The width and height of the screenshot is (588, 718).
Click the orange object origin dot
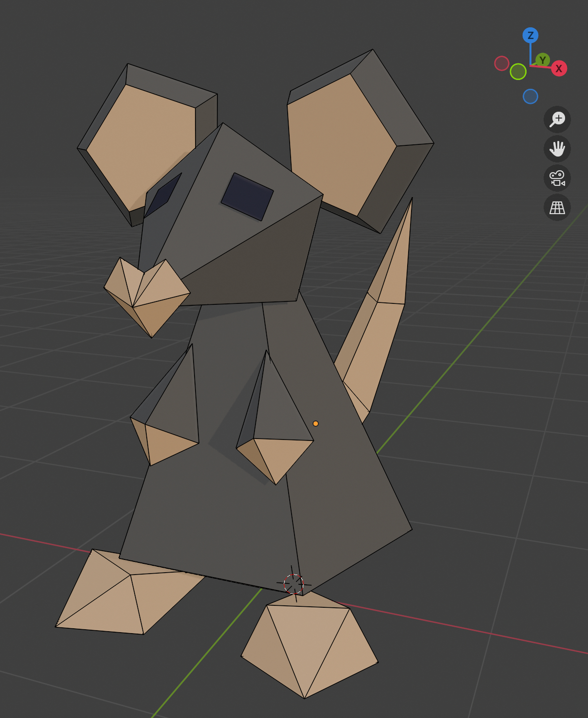click(315, 423)
